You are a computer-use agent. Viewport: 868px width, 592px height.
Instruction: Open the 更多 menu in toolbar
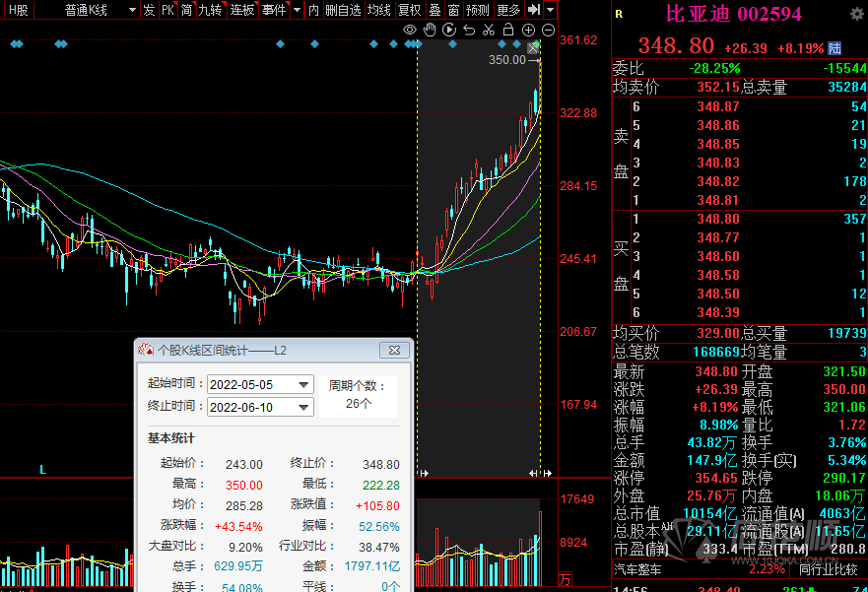pyautogui.click(x=508, y=10)
